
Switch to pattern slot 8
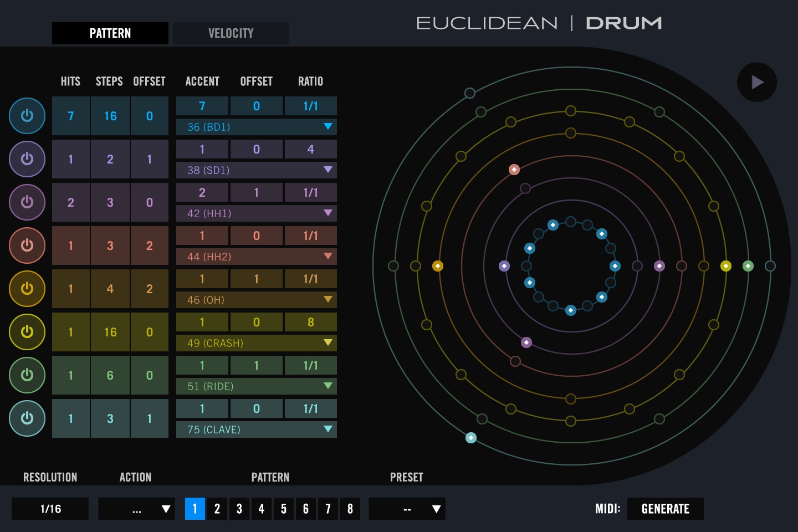pyautogui.click(x=350, y=508)
